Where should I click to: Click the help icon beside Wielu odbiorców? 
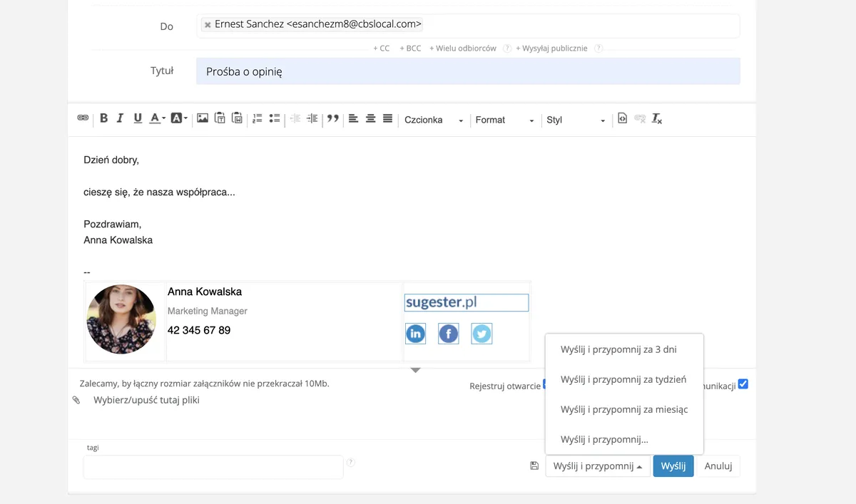pos(507,48)
